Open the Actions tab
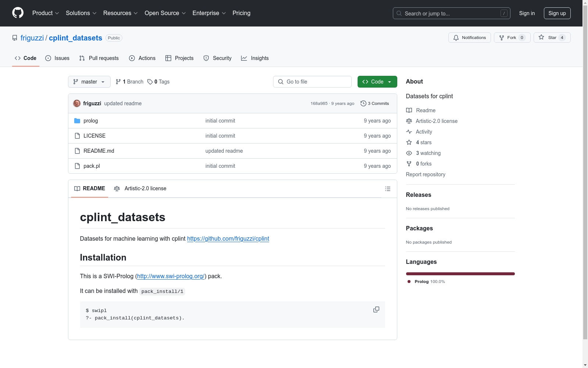The image size is (588, 368). click(142, 58)
